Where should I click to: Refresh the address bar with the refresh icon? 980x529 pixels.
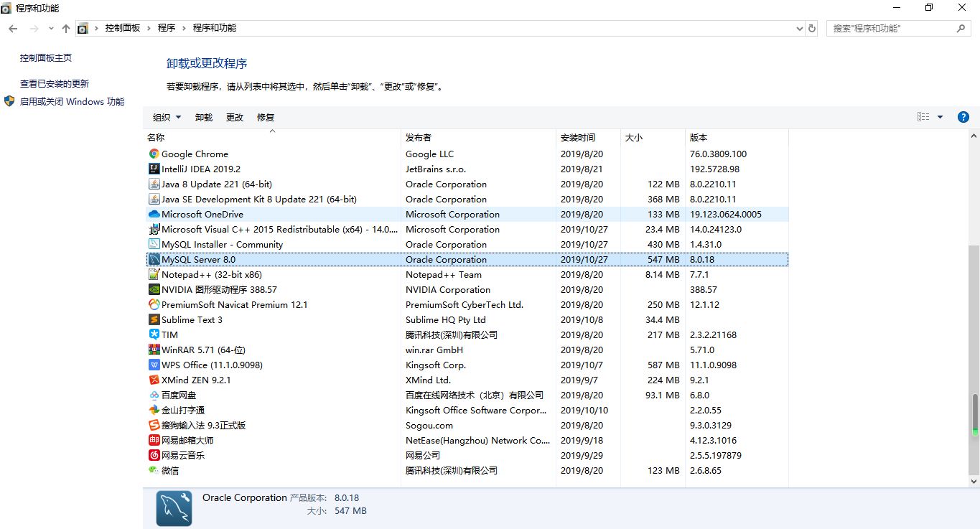pos(811,27)
